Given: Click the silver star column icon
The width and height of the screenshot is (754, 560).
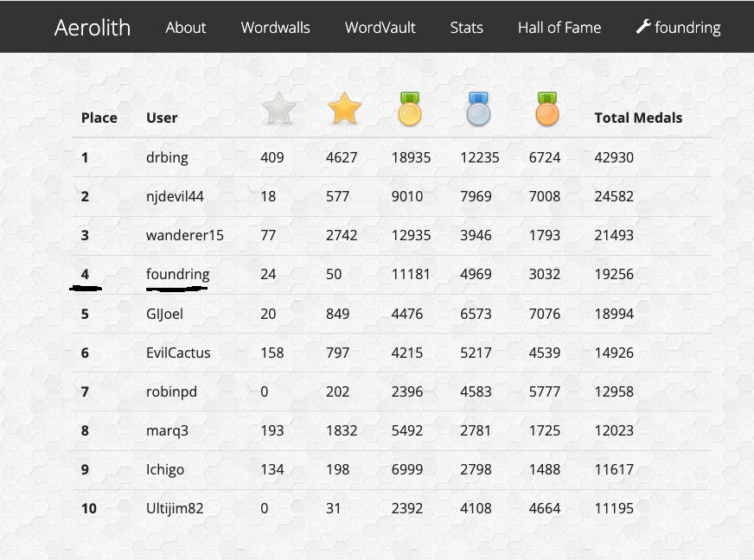Looking at the screenshot, I should tap(279, 109).
